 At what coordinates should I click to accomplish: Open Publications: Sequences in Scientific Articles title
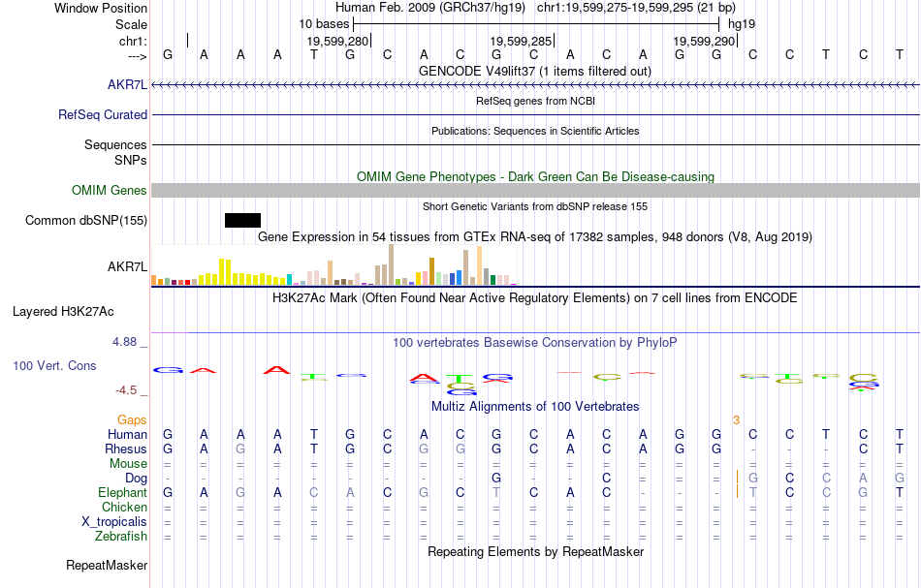[x=535, y=131]
